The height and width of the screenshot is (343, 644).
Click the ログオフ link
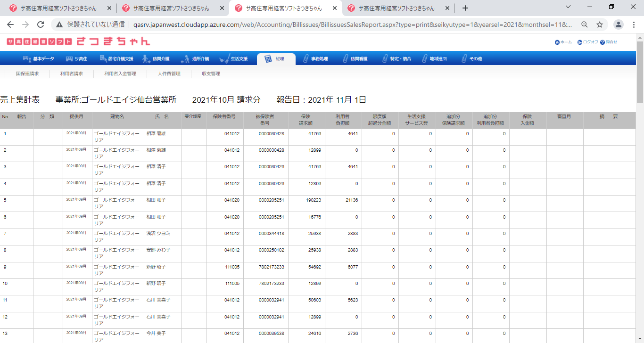(588, 42)
